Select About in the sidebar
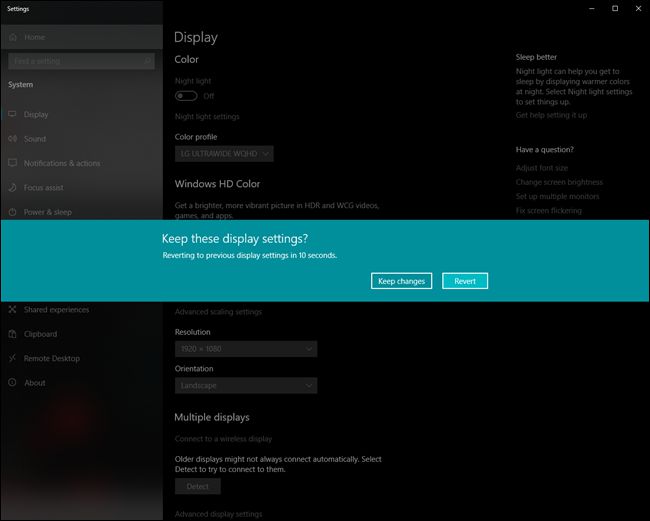The image size is (650, 521). point(82,383)
